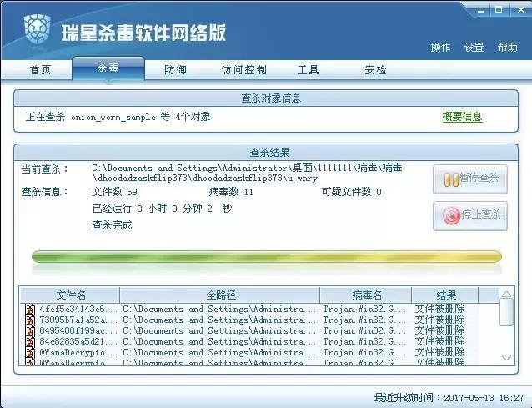
Task: Click the results list scrollbar thumb
Action: (506, 312)
